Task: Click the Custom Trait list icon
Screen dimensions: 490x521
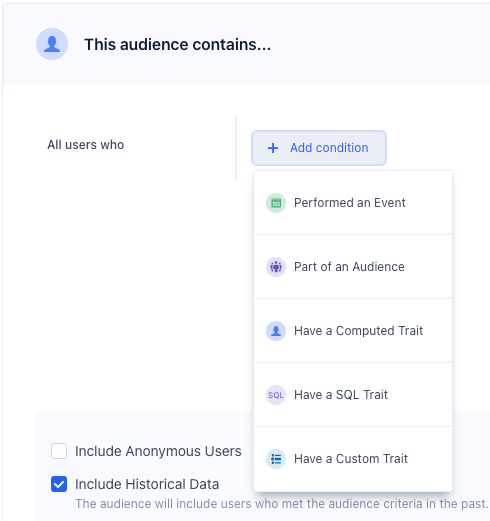Action: [x=276, y=459]
